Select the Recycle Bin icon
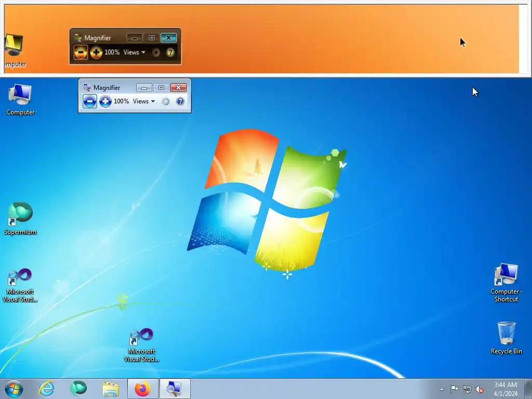 click(506, 338)
